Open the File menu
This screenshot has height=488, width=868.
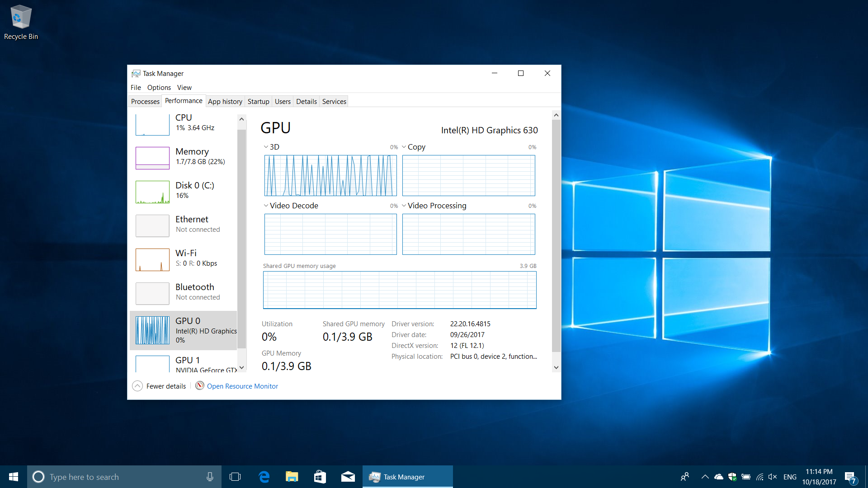[x=136, y=88]
